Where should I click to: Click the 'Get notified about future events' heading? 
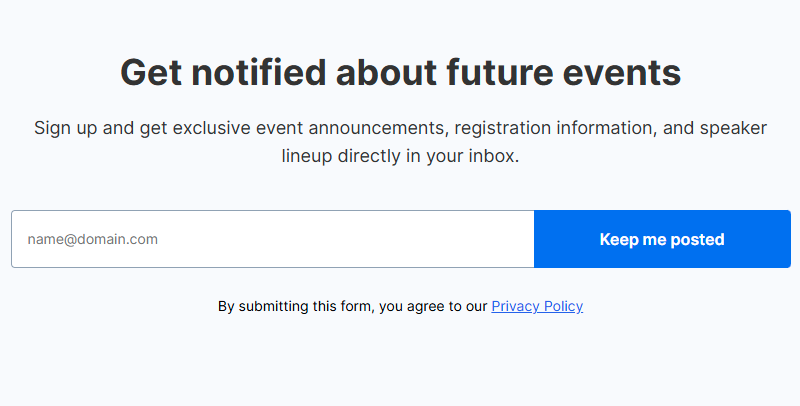pyautogui.click(x=400, y=72)
